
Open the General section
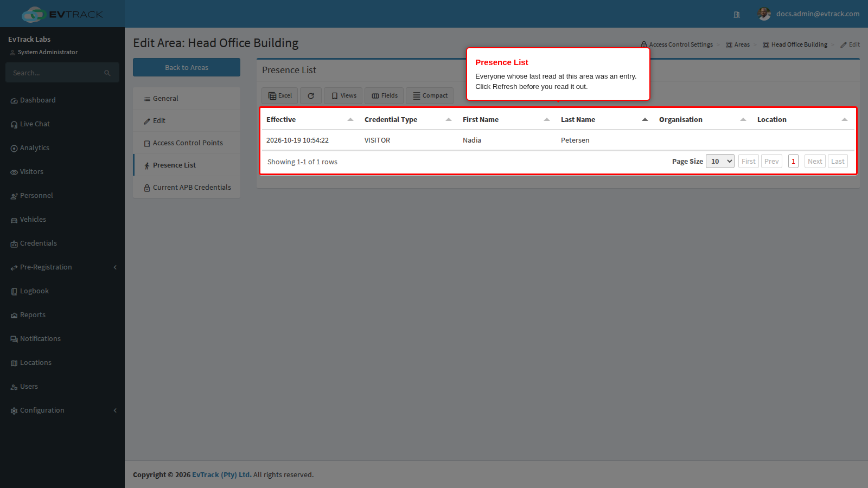187,99
